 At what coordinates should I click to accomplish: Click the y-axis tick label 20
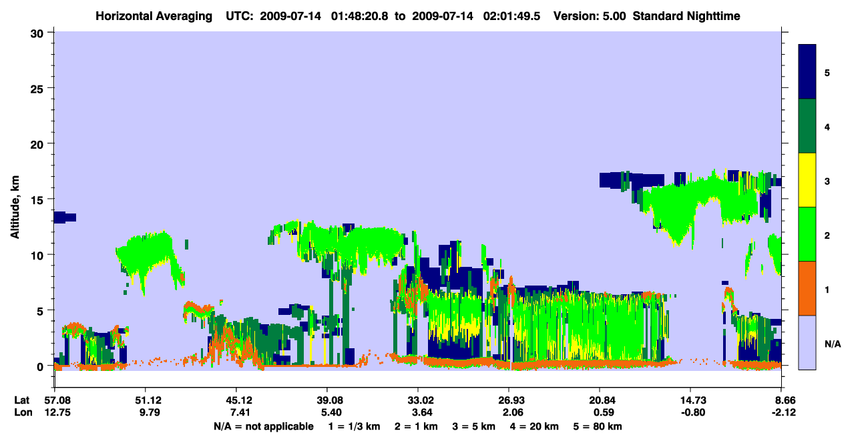[x=39, y=143]
